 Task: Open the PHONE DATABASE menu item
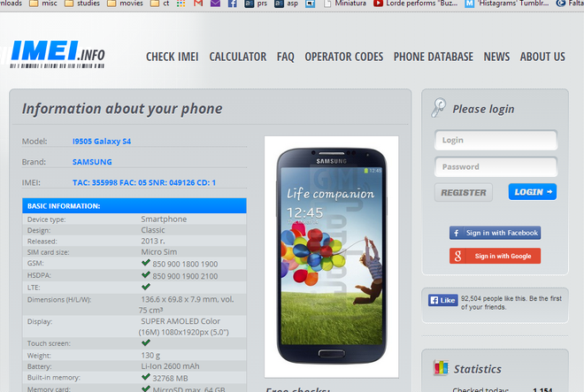[x=434, y=57]
